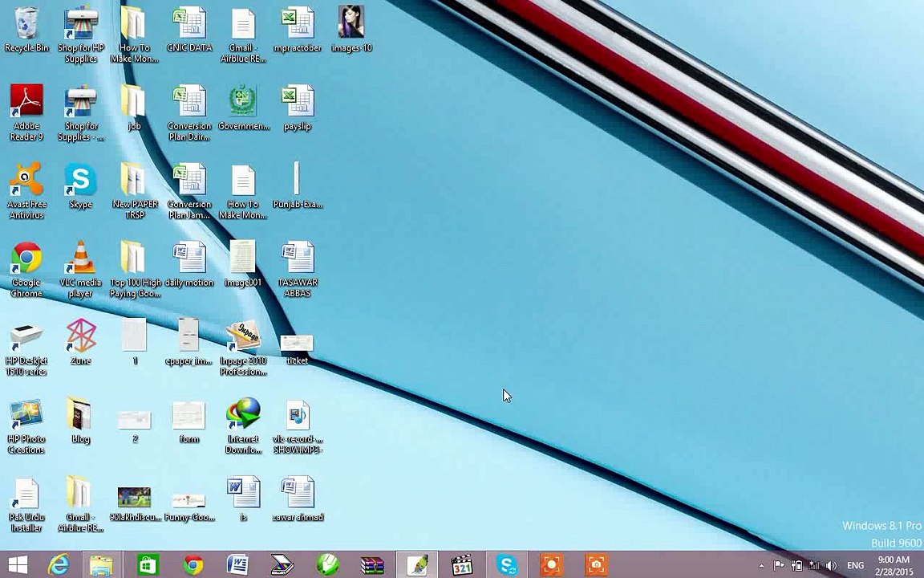The height and width of the screenshot is (578, 924).
Task: Select the images-10 picture thumbnail
Action: point(351,29)
